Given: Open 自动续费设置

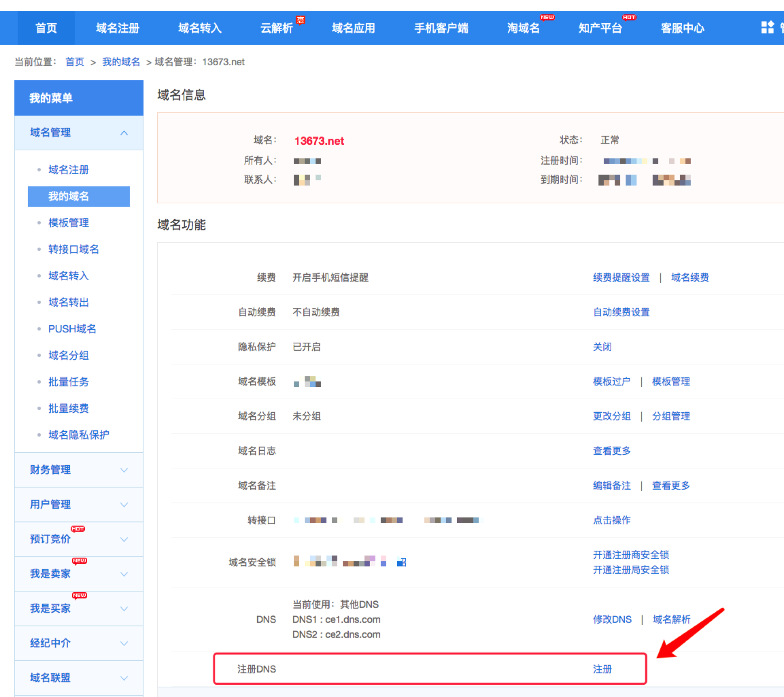Looking at the screenshot, I should click(x=621, y=312).
